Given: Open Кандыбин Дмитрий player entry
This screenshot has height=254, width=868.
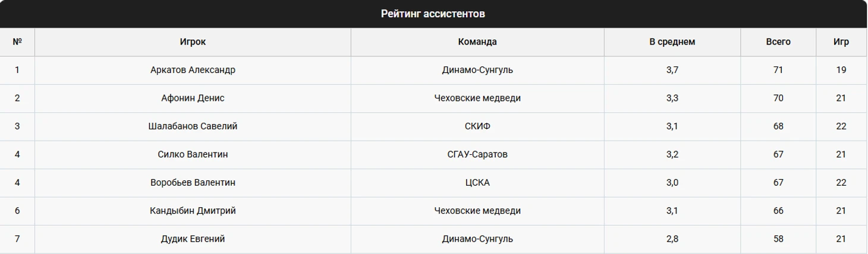Looking at the screenshot, I should click(x=193, y=211).
